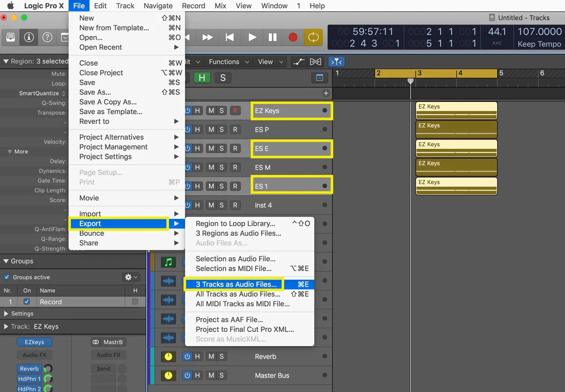Record-enable the ES M track

[235, 167]
